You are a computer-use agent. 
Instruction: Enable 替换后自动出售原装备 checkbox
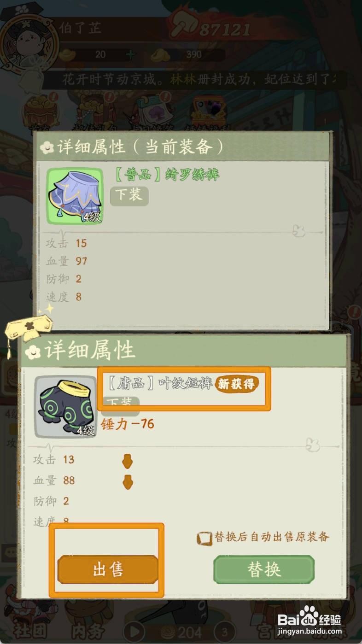204,538
